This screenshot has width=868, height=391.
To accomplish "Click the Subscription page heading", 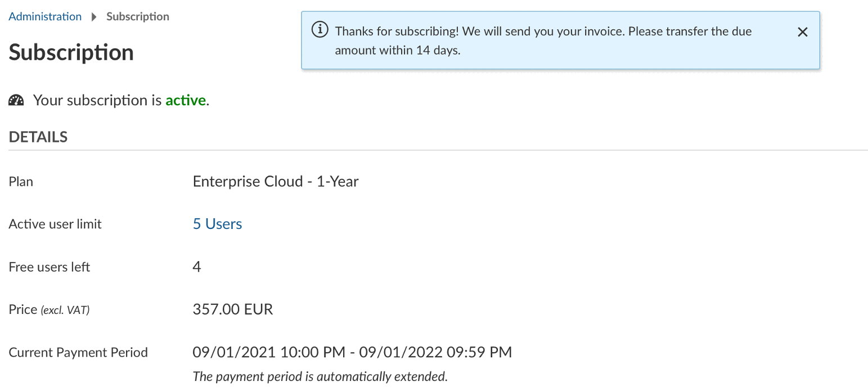I will click(70, 52).
